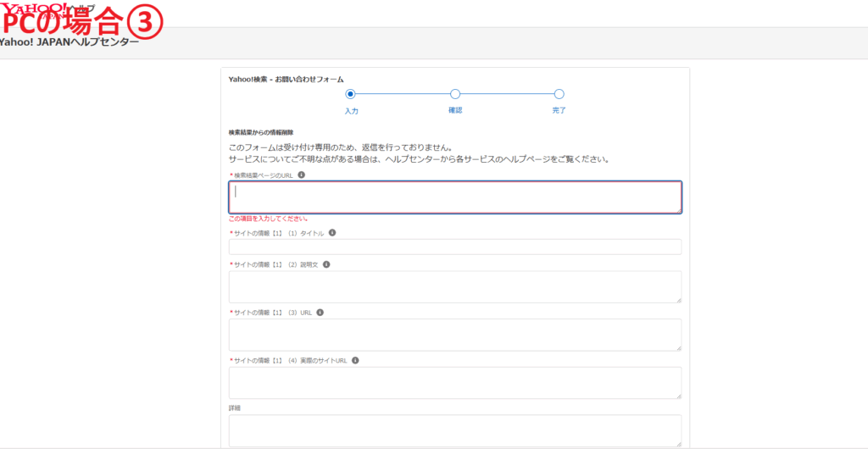This screenshot has height=449, width=868.
Task: Click info icon beside (4) 実際のサイトURL label
Action: [355, 361]
